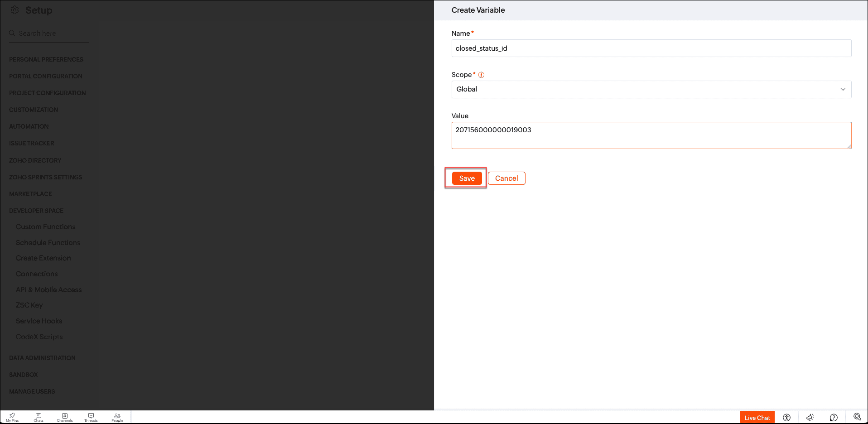The width and height of the screenshot is (868, 424).
Task: Open Live Chat
Action: [757, 418]
